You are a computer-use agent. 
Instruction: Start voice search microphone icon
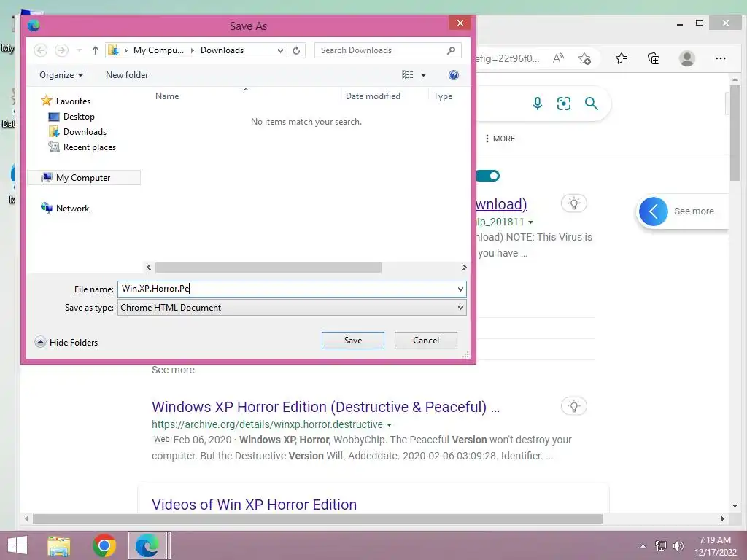538,104
